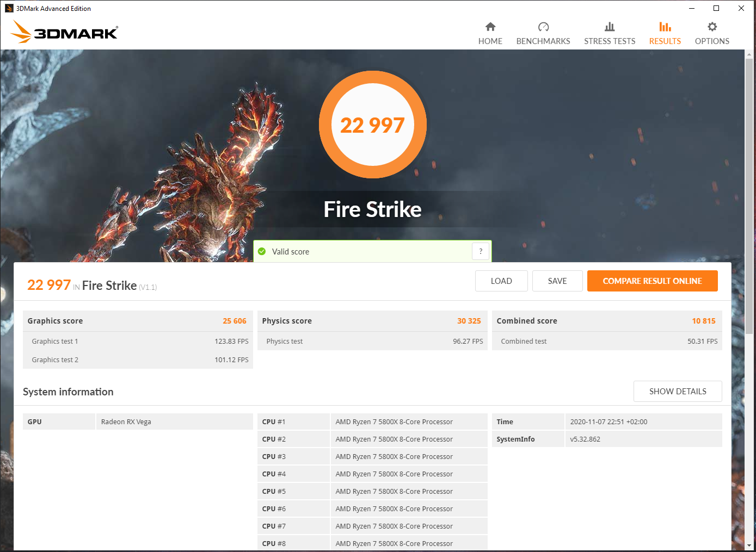Click Graphics test 1 row

[138, 341]
